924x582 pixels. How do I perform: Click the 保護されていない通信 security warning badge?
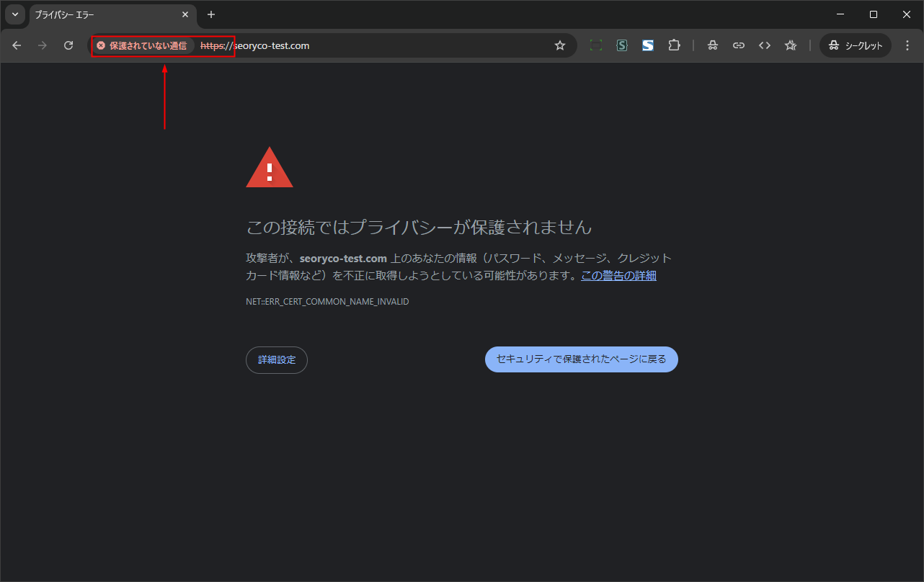[142, 45]
